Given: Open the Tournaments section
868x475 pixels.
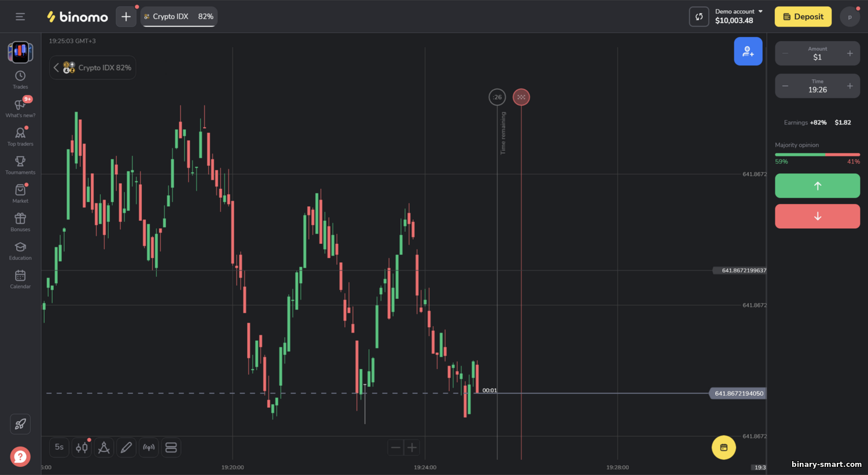Looking at the screenshot, I should tap(20, 165).
